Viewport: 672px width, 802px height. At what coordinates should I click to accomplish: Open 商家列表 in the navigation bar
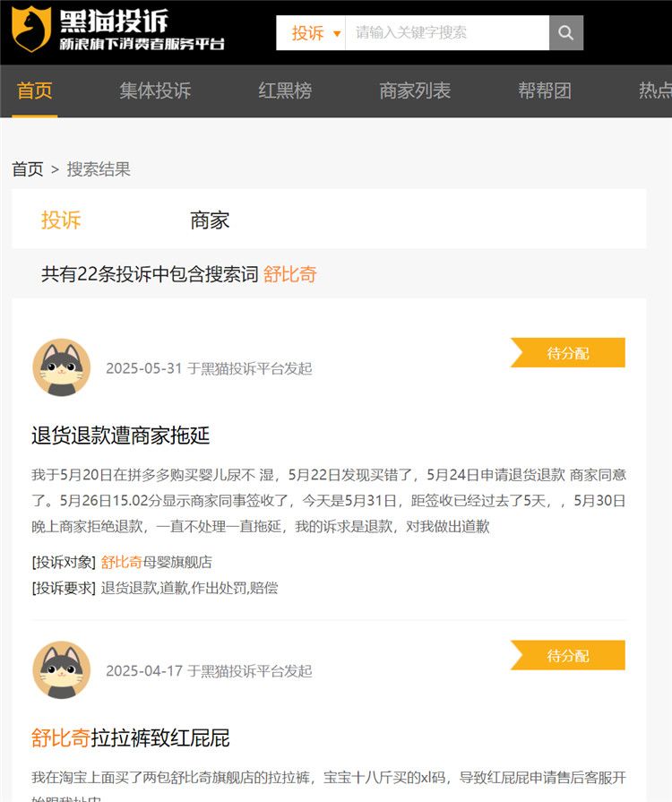(x=415, y=91)
